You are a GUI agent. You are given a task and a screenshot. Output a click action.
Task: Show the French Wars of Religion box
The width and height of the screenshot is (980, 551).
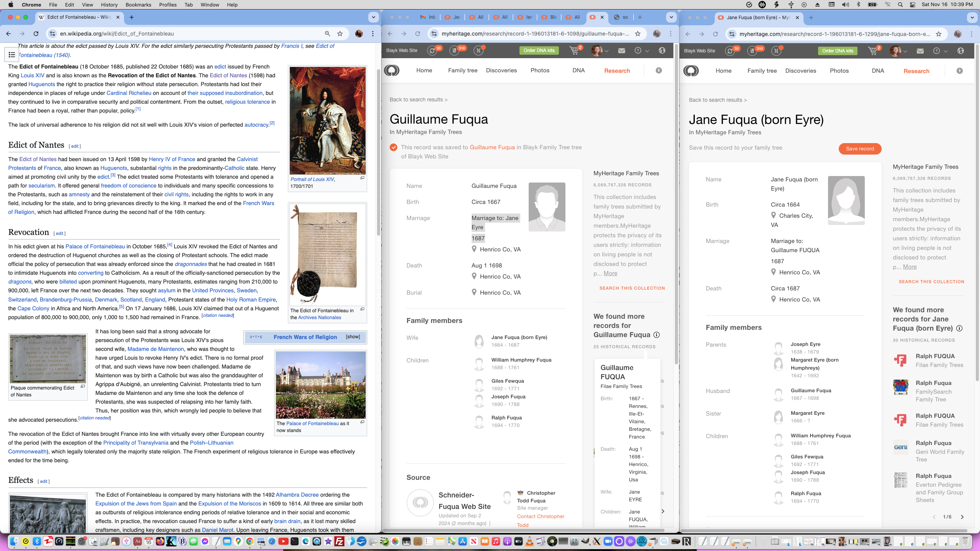[x=353, y=337]
